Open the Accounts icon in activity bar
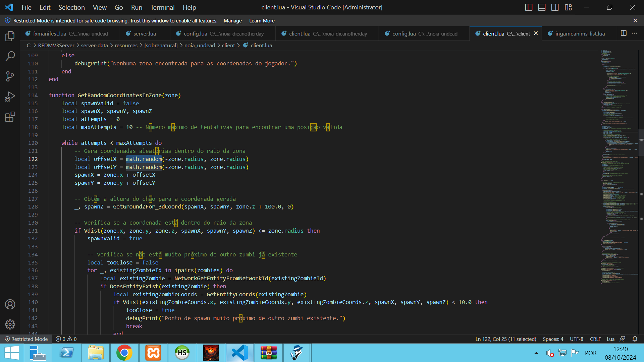644x362 pixels. coord(10,304)
